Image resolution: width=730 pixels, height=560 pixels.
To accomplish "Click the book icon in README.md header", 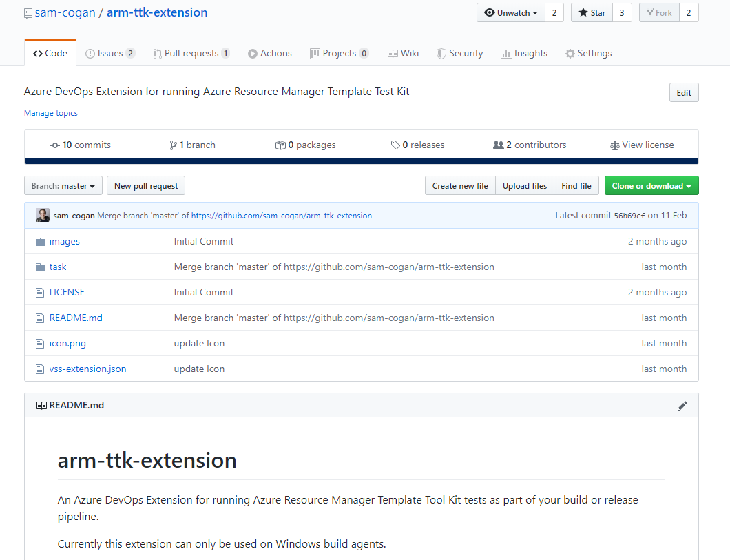I will coord(41,406).
